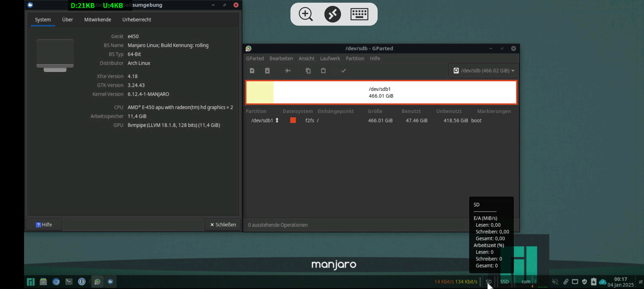
Task: Open the Laufwerk menu
Action: click(x=330, y=58)
